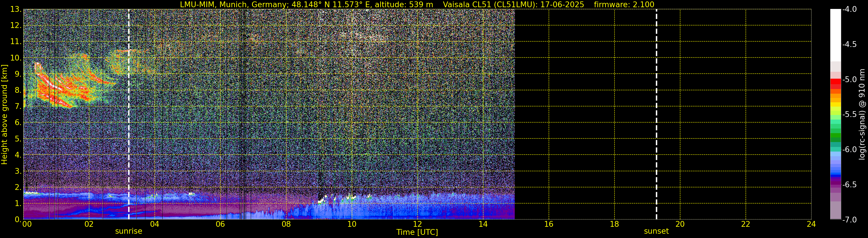Click the '14' time axis tick label
This screenshot has height=238, width=868.
coord(483,224)
